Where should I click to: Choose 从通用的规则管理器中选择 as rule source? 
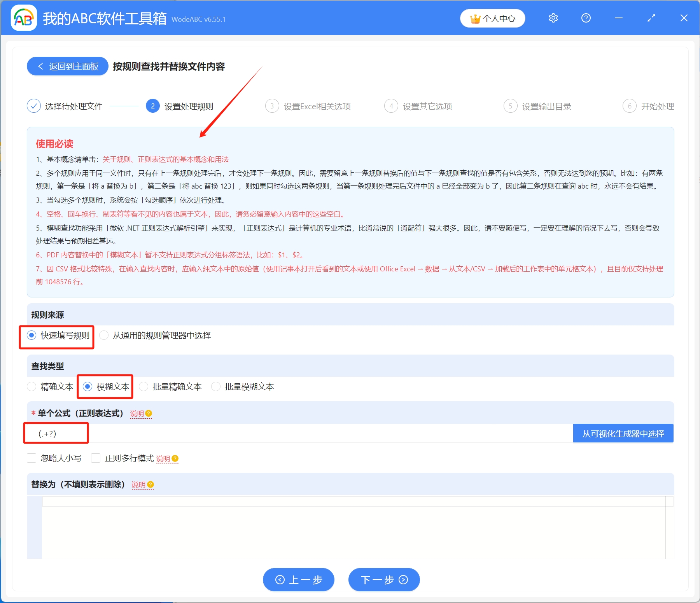[x=104, y=335]
